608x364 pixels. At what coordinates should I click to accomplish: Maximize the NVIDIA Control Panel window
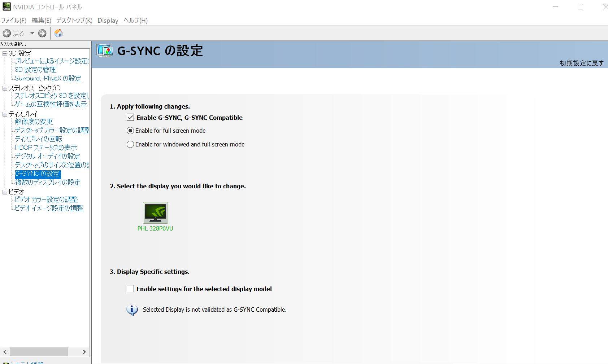coord(580,7)
